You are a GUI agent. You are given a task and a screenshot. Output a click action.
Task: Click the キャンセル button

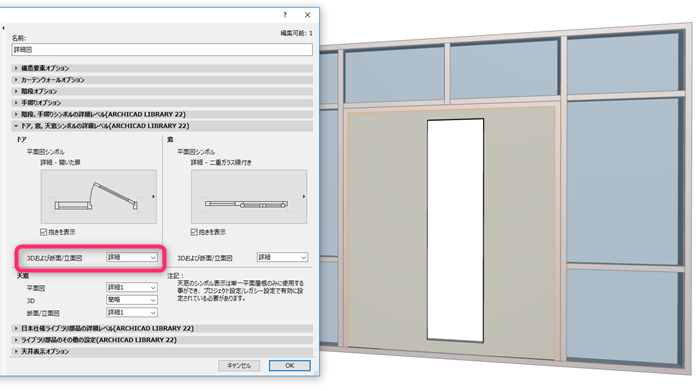(x=239, y=366)
